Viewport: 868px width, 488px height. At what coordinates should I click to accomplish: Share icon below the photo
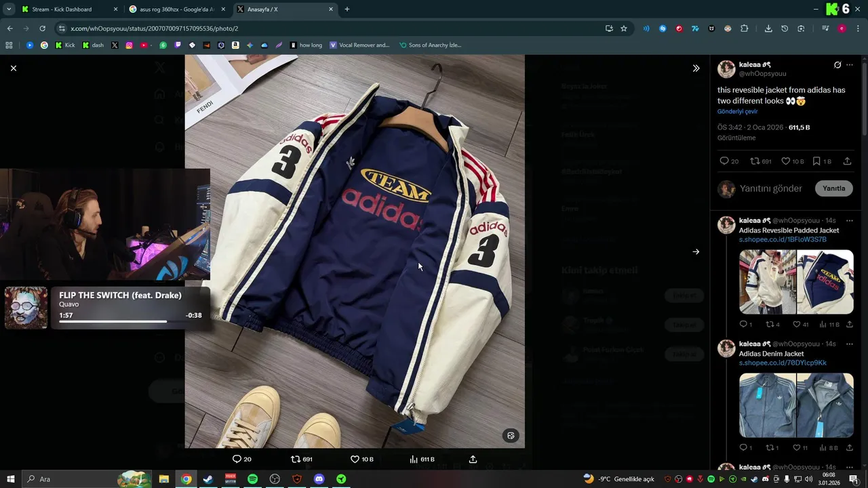473,459
